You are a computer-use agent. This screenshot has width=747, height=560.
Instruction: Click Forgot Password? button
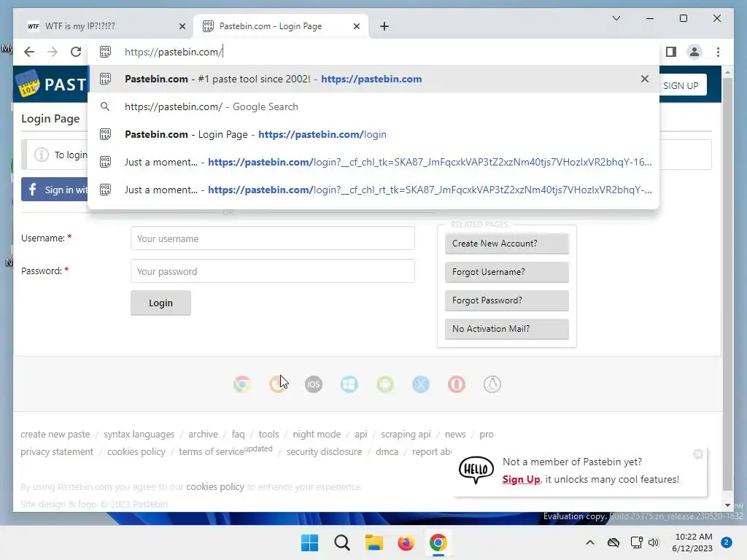pos(506,300)
